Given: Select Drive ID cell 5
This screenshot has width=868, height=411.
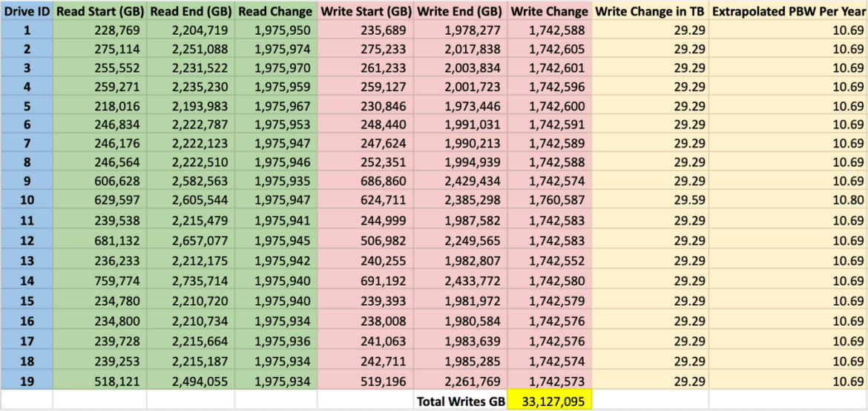Looking at the screenshot, I should click(x=27, y=105).
